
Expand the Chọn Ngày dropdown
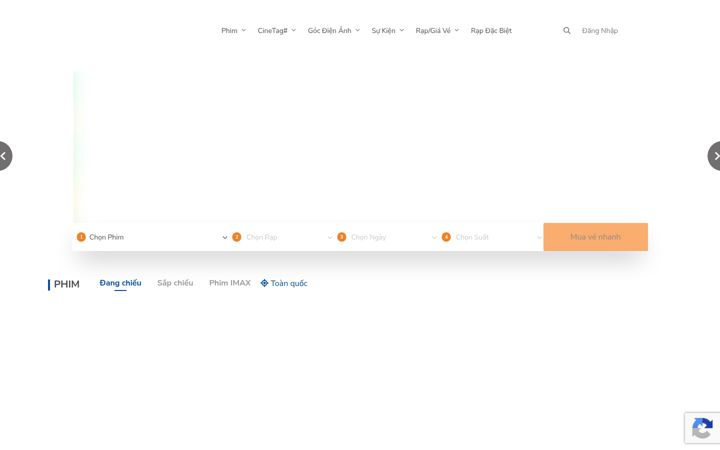387,237
